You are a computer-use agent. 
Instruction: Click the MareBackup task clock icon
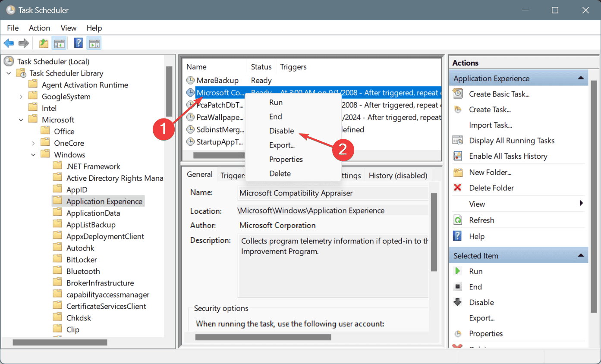pyautogui.click(x=190, y=80)
